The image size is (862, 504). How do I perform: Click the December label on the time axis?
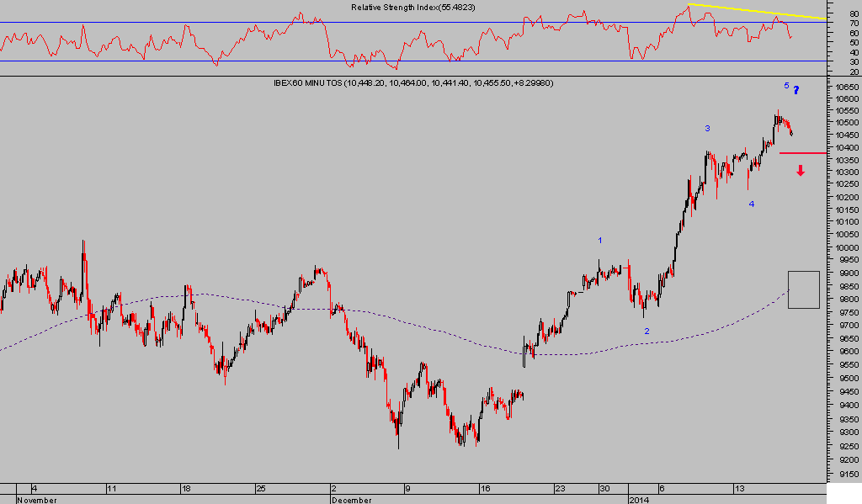point(351,500)
